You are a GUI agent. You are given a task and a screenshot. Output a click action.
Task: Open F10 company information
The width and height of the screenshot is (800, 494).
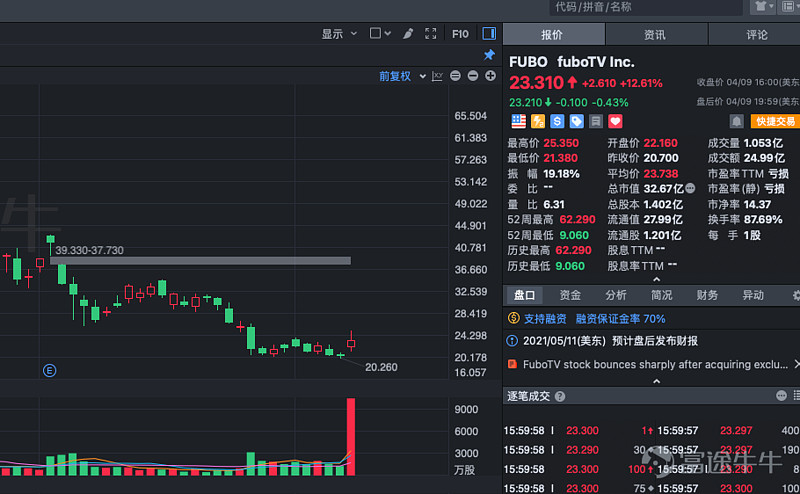click(x=460, y=34)
